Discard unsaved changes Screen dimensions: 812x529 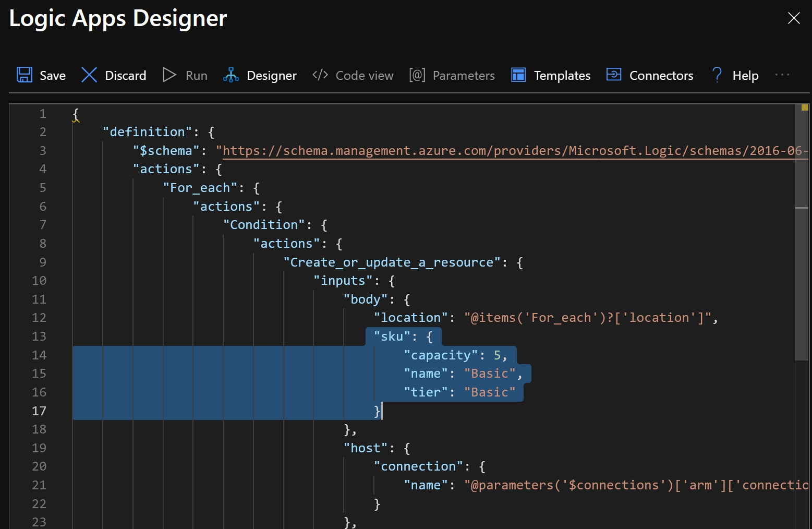[113, 75]
